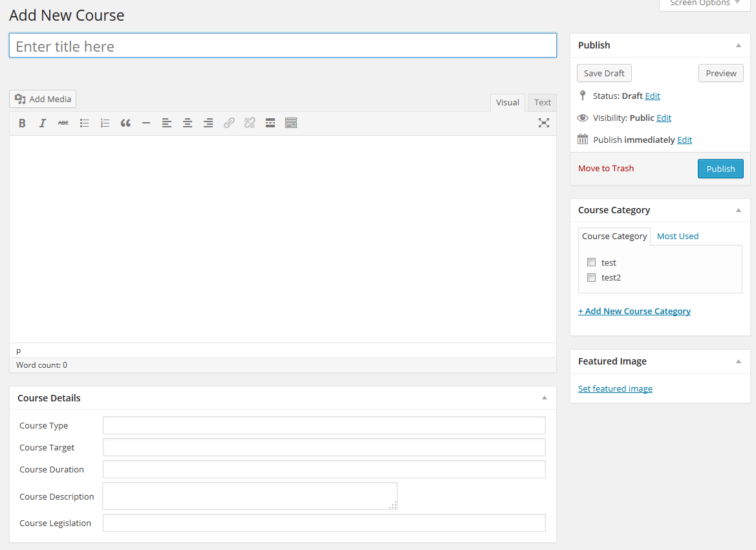This screenshot has height=550, width=756.
Task: Click the Course Type input field
Action: click(324, 425)
